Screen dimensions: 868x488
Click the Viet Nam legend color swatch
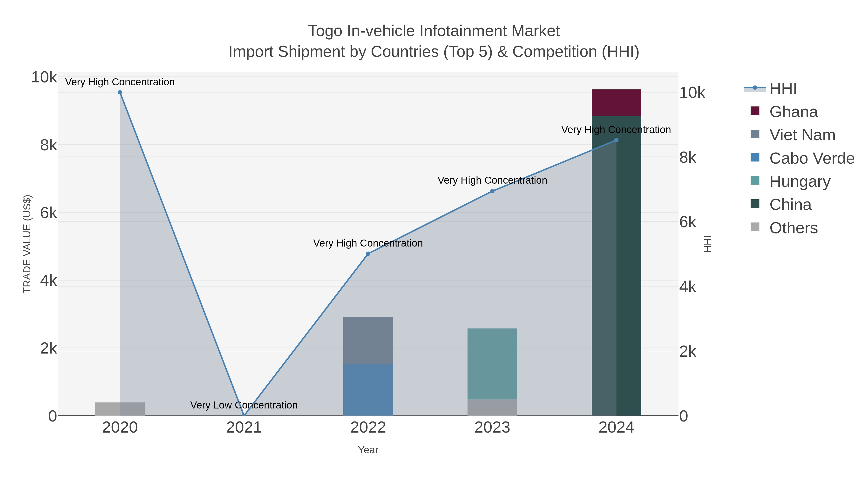tap(755, 134)
